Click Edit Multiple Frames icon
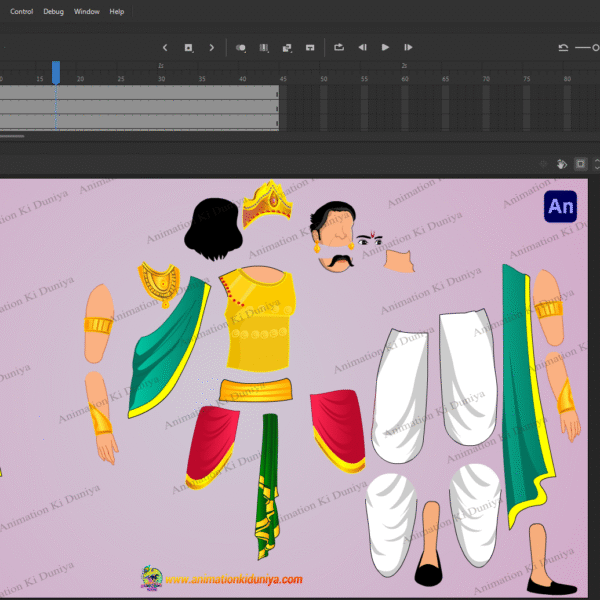The height and width of the screenshot is (600, 600). click(x=264, y=47)
